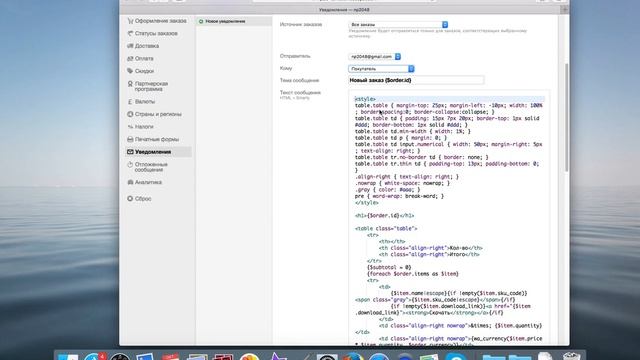Screen dimensions: 640x360
Task: Select Новое уведомление in the list
Action: (234, 21)
